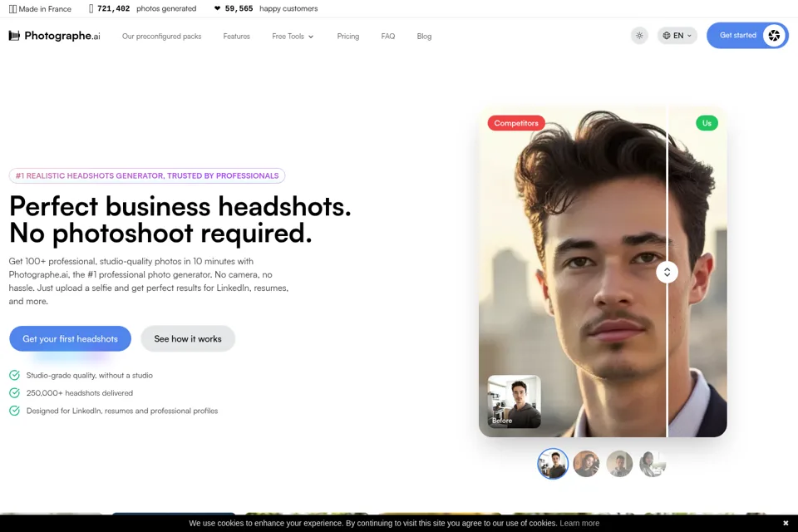The image size is (798, 532).
Task: Click the Made in France flag icon
Action: (12, 8)
